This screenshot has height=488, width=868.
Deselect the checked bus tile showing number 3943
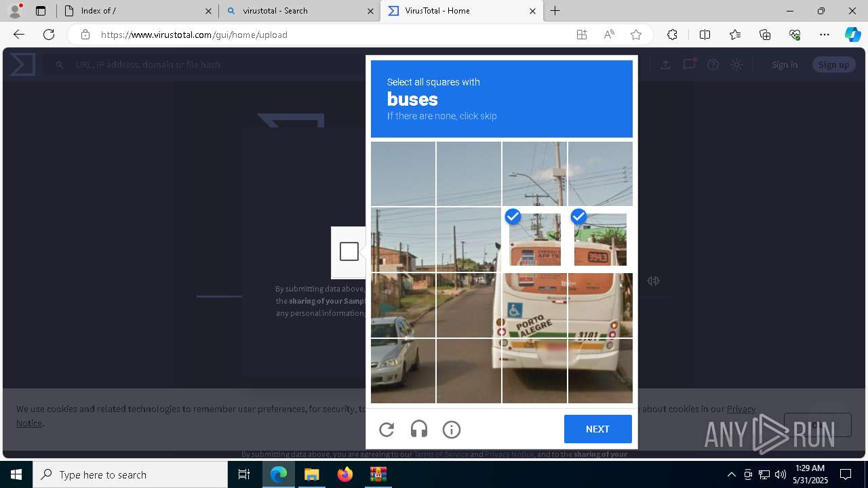click(x=600, y=239)
